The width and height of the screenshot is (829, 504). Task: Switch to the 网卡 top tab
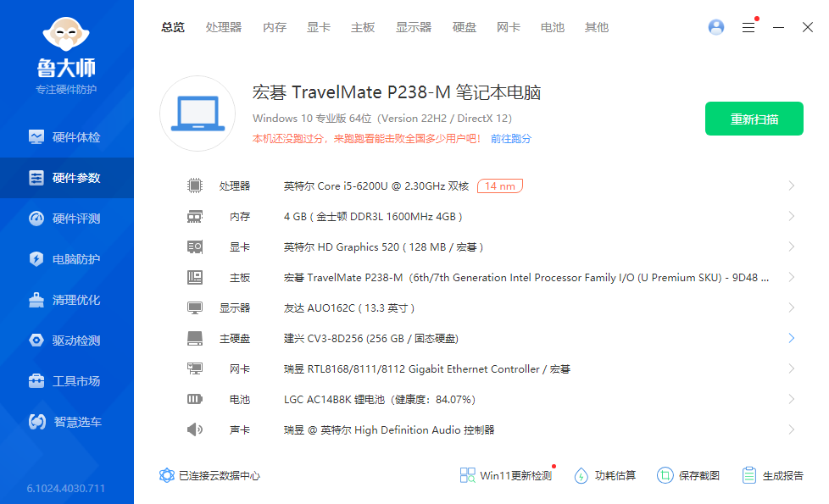(509, 27)
